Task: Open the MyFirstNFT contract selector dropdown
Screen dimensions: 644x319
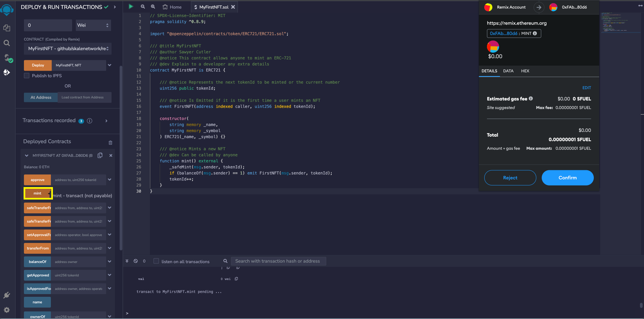Action: click(68, 48)
